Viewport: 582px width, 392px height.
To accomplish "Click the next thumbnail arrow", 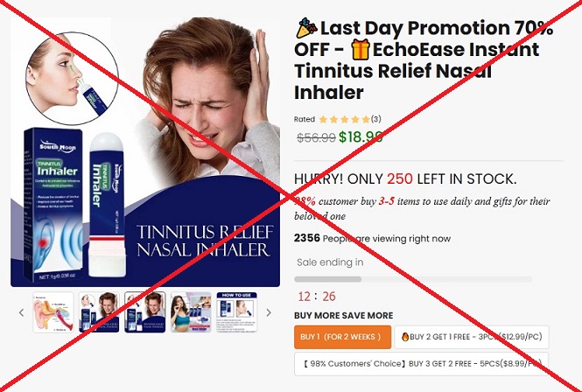I will tap(269, 312).
